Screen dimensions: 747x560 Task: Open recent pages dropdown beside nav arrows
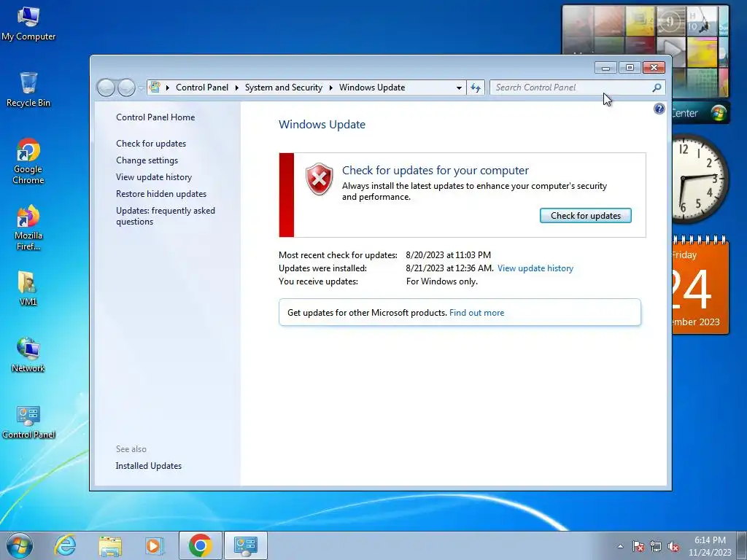pos(141,88)
